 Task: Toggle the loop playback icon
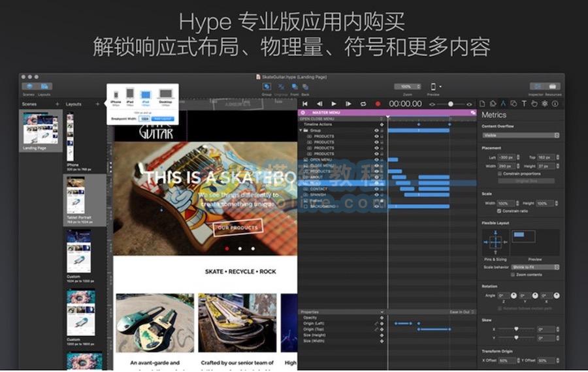[x=363, y=104]
